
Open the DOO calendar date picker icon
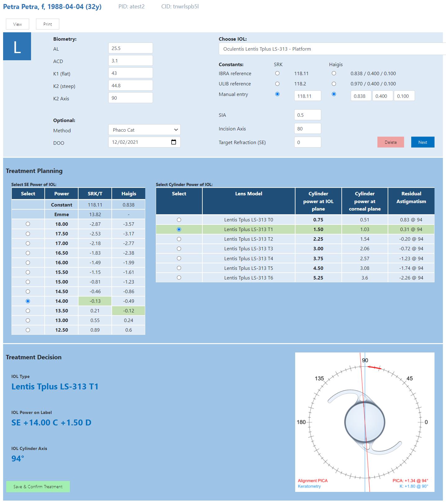pos(174,142)
